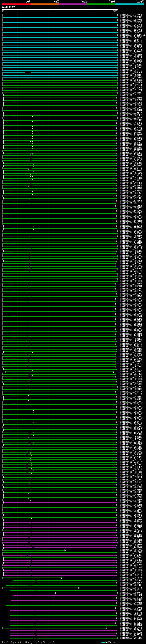The height and width of the screenshot is (644, 146).
Task: Select the UniRef100_B6TG70 label
Action: pos(131,53)
